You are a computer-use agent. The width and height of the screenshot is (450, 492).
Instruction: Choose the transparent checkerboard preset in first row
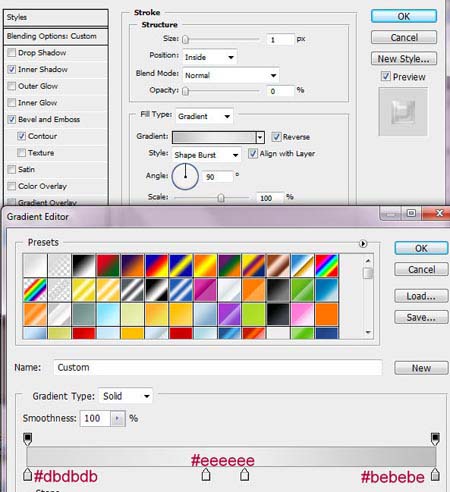[x=59, y=265]
